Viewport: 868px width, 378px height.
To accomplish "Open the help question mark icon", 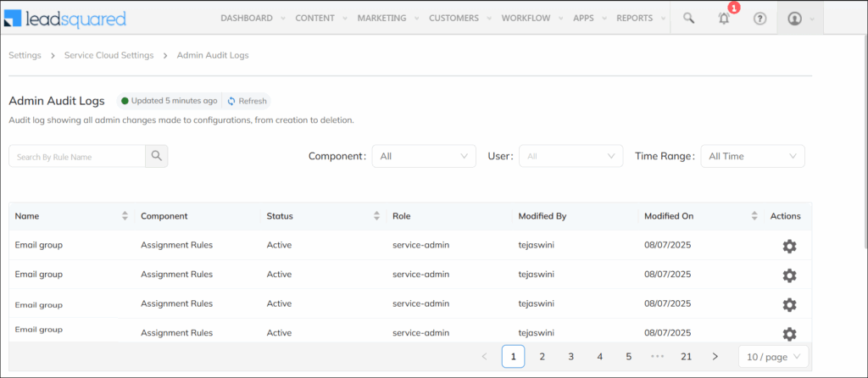I will (760, 19).
